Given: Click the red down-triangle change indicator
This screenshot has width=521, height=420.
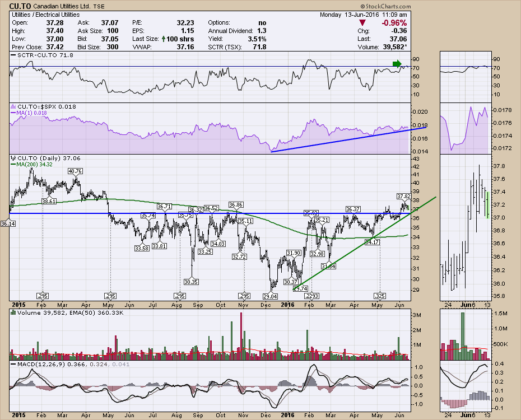Looking at the screenshot, I should click(x=362, y=22).
